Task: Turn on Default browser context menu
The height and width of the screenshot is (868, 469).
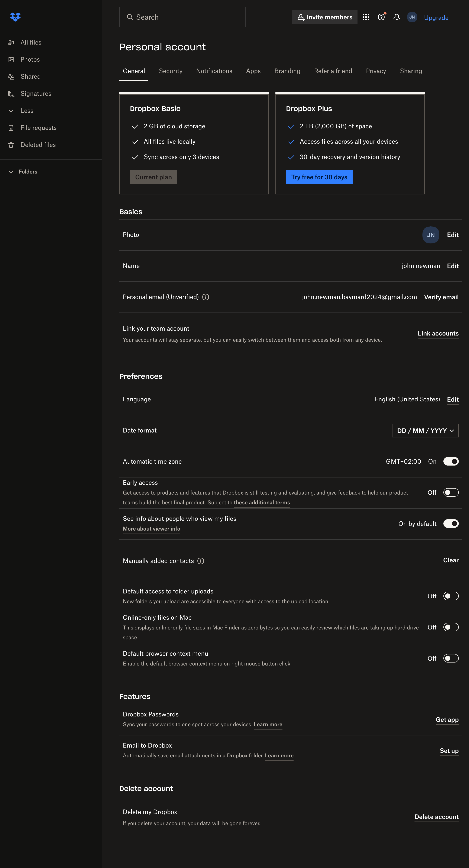Action: pyautogui.click(x=451, y=658)
